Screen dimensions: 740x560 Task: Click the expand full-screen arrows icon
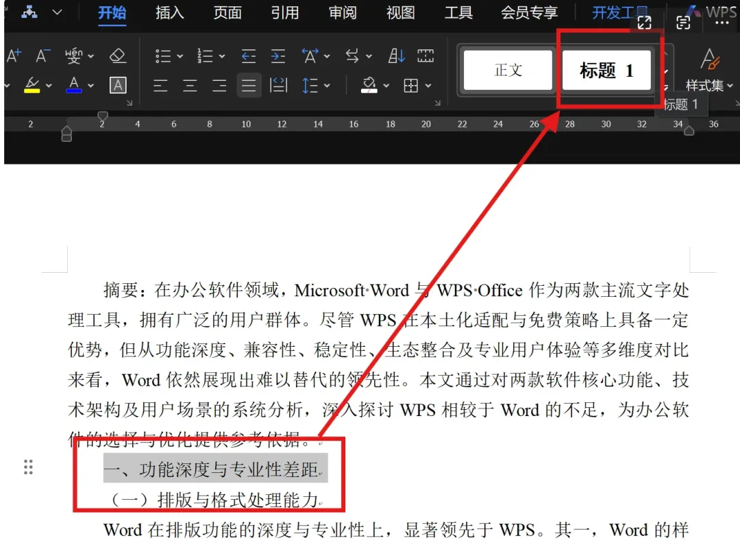click(x=644, y=22)
